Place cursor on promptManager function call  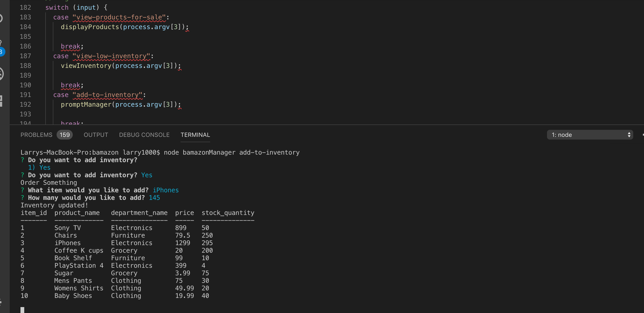click(86, 105)
